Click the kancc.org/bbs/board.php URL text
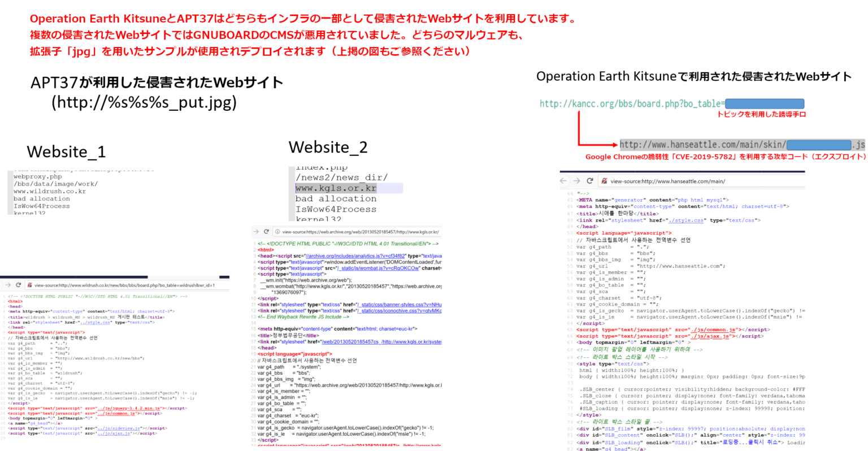 tap(632, 103)
